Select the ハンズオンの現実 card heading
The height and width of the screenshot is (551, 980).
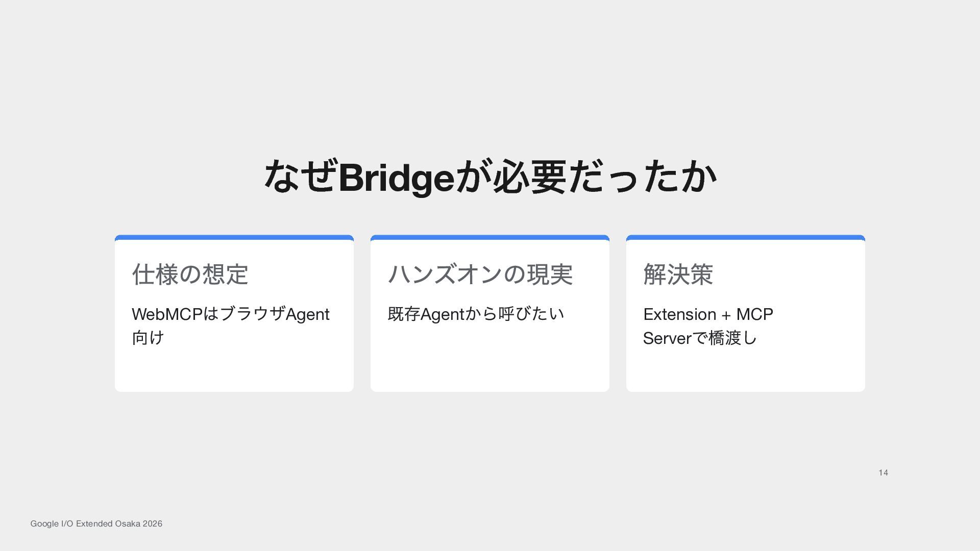tap(480, 274)
